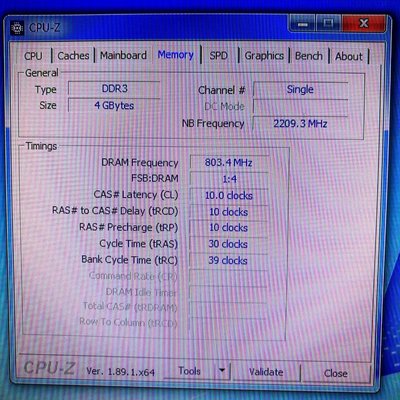This screenshot has width=400, height=400.
Task: Click the maximize button in title bar
Action: click(x=328, y=23)
